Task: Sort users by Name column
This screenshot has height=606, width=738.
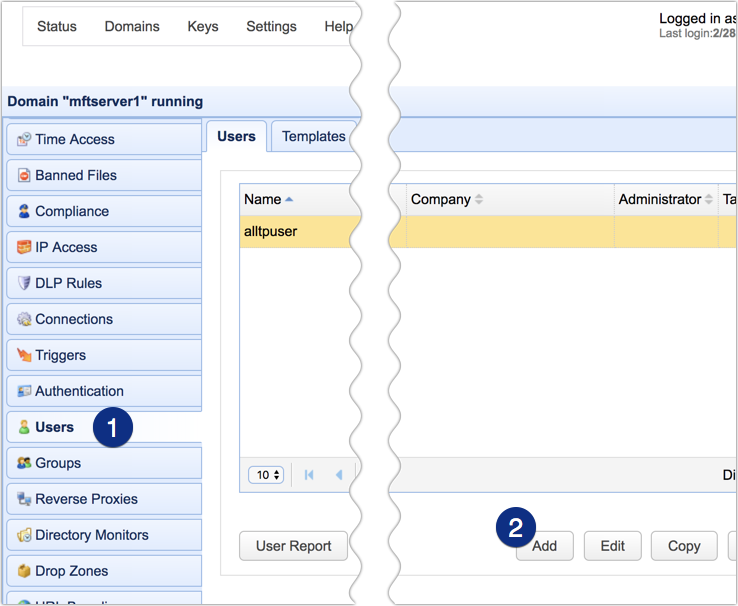Action: (x=263, y=199)
